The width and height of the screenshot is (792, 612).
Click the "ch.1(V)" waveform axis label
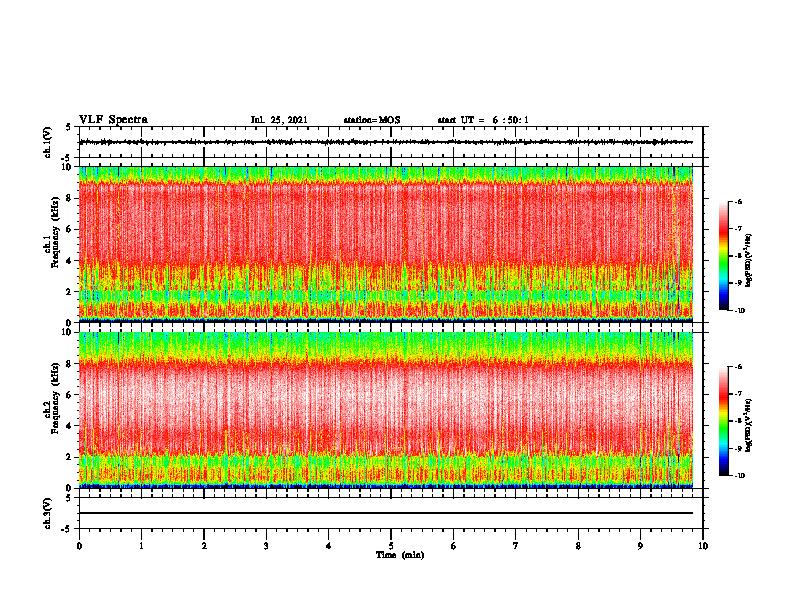click(48, 142)
